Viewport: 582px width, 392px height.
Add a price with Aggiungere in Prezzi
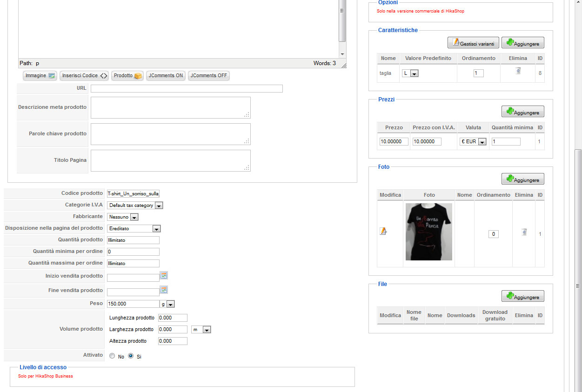[x=522, y=112]
